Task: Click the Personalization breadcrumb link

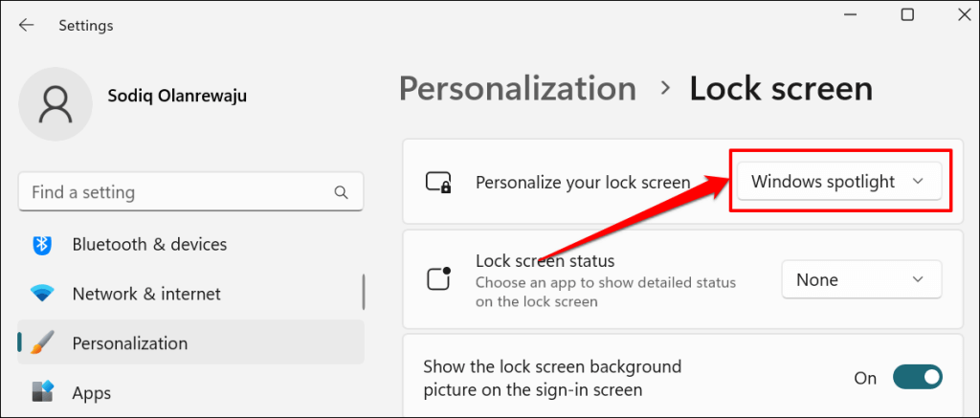Action: (517, 89)
